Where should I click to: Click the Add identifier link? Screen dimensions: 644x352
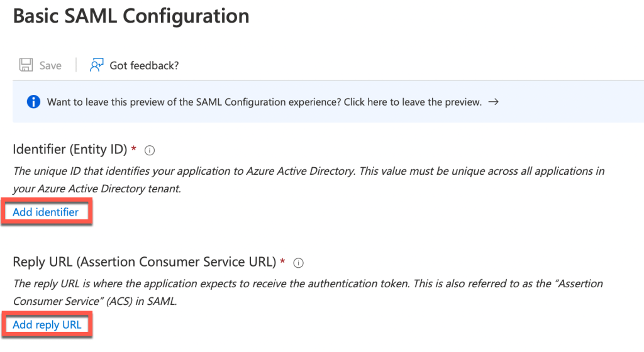click(x=46, y=212)
